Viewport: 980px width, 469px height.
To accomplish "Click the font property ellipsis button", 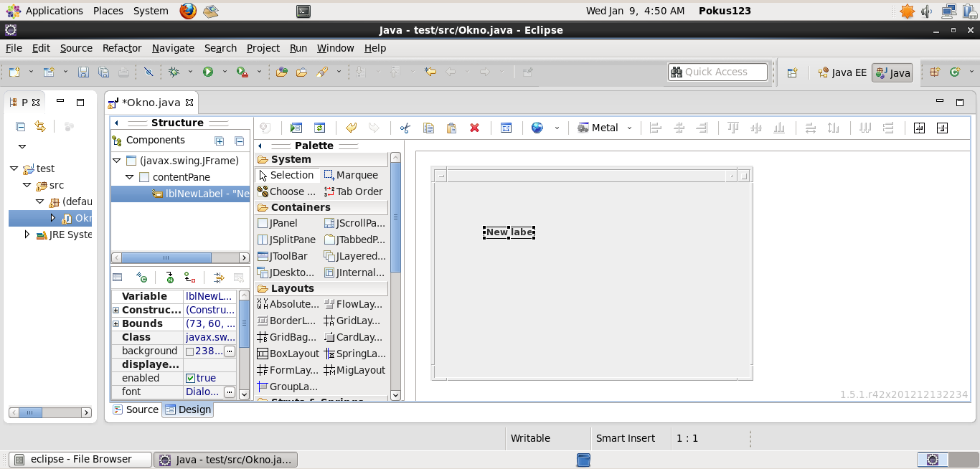I will [x=230, y=392].
